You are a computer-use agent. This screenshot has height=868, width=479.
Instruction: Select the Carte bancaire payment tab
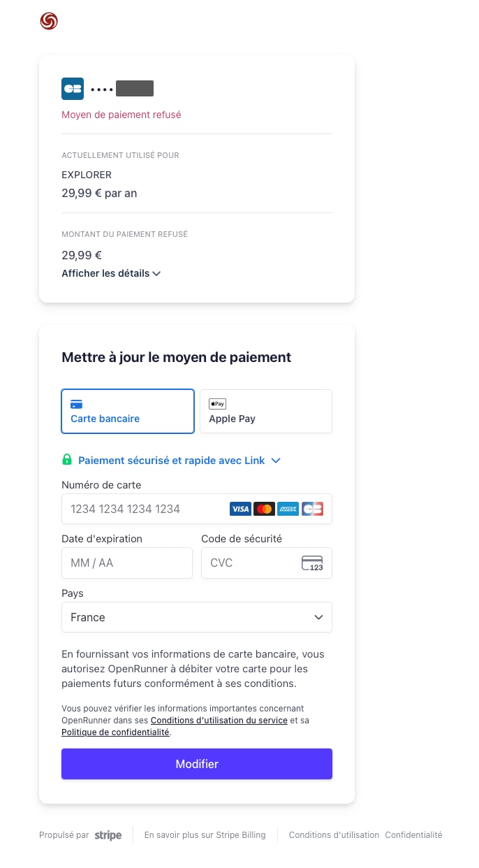coord(128,412)
